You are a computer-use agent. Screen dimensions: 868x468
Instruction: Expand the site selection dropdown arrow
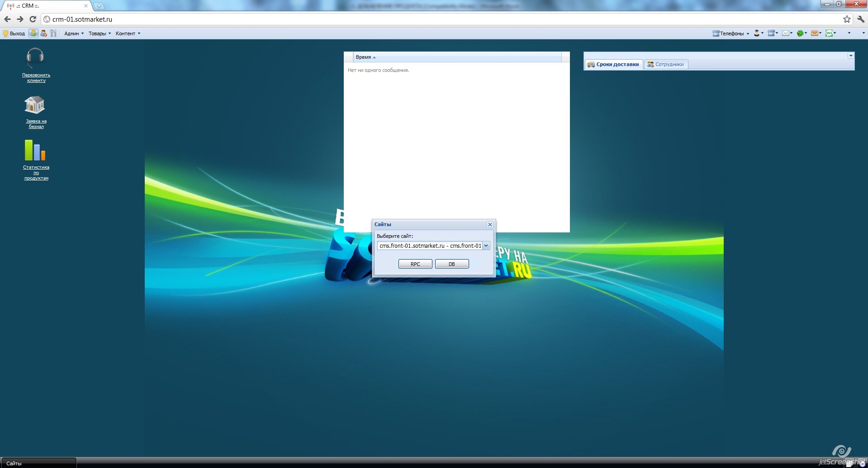[x=486, y=246]
